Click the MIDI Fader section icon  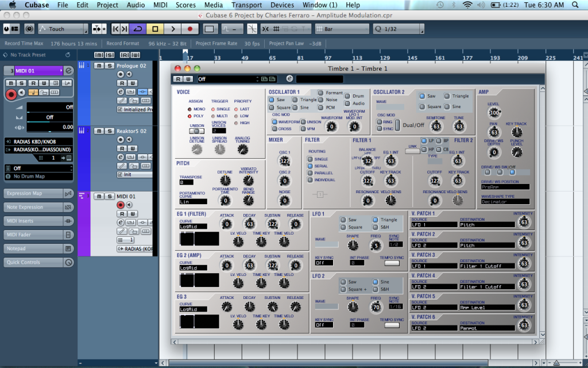pos(68,235)
